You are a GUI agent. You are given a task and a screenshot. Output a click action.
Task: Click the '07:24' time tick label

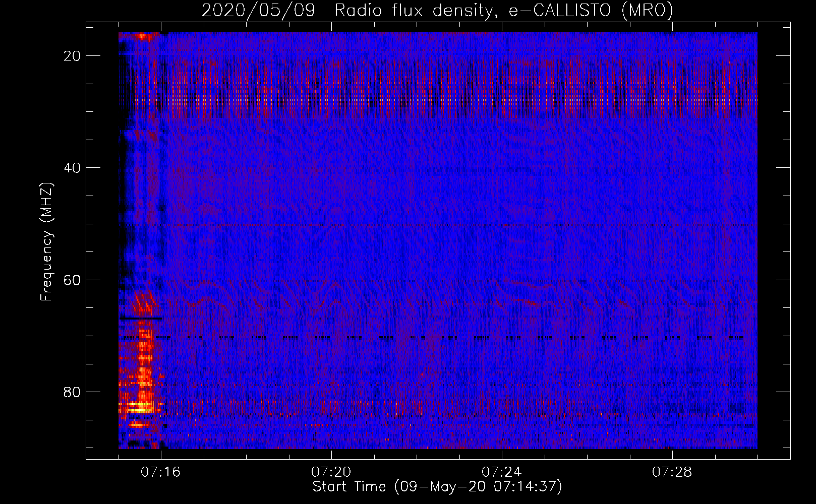coord(502,472)
